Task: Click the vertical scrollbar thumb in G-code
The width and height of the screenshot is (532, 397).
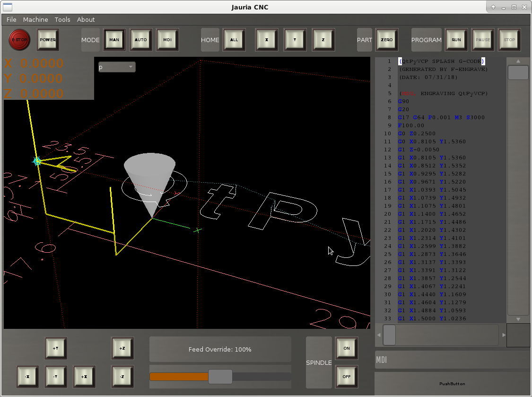Action: coord(518,73)
